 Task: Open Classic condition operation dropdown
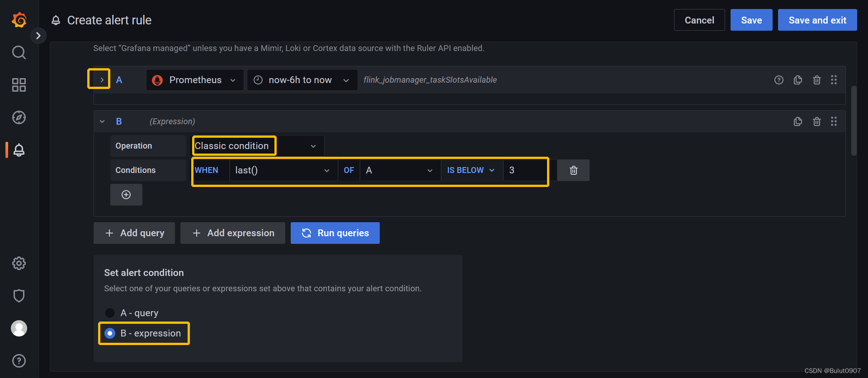click(x=256, y=146)
